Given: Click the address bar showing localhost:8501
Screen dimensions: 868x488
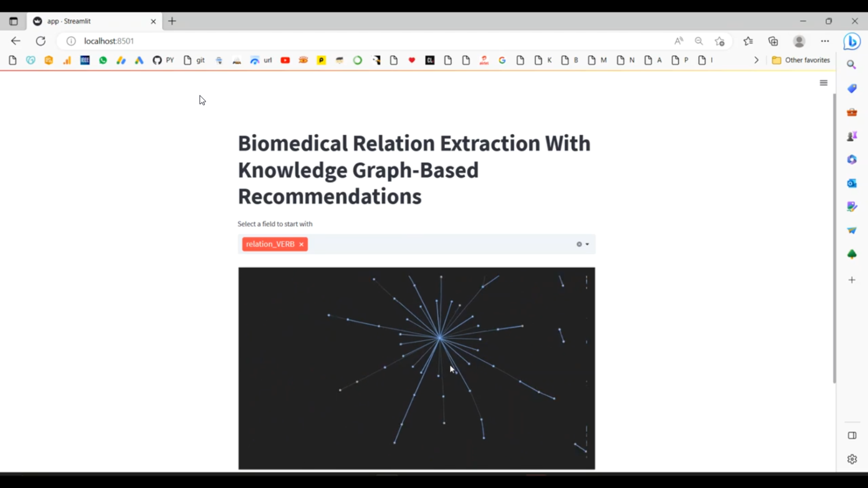Looking at the screenshot, I should pos(370,41).
